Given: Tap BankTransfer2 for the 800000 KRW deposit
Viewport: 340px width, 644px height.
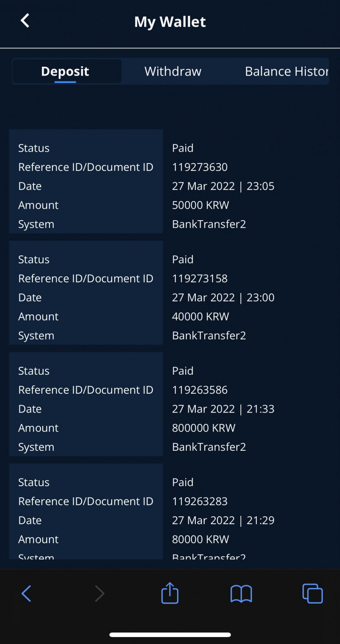Looking at the screenshot, I should pyautogui.click(x=209, y=447).
